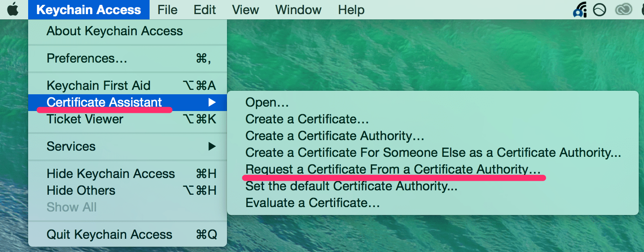Choose Create a Certificate Authority…

tap(433, 136)
